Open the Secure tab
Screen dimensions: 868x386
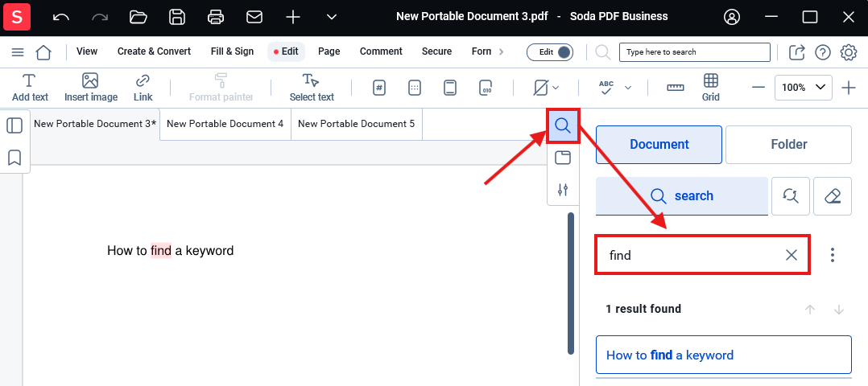436,51
